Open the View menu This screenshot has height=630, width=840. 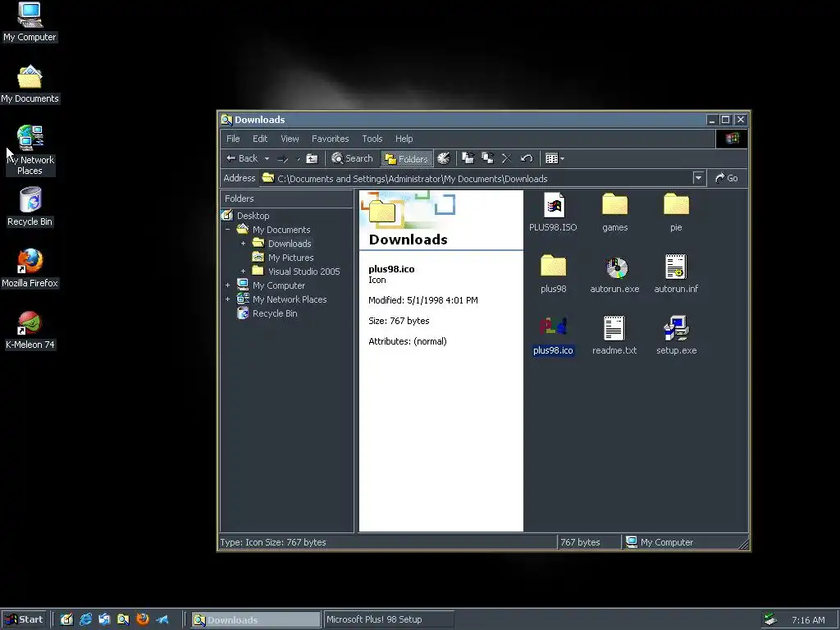[290, 139]
